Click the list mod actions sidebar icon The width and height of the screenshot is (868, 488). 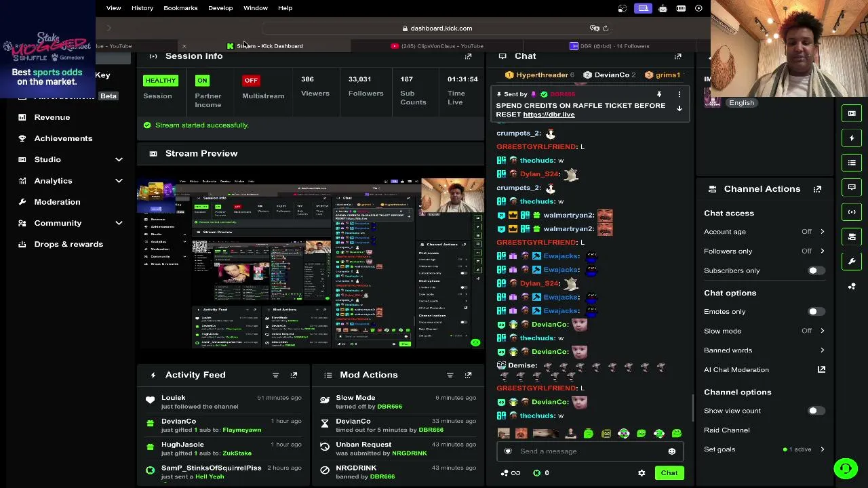(x=852, y=163)
